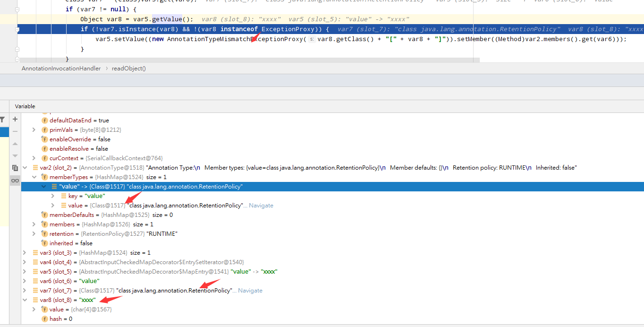Click the filter funnel icon in frames panel
Viewport: 644px width, 327px height.
(2, 120)
